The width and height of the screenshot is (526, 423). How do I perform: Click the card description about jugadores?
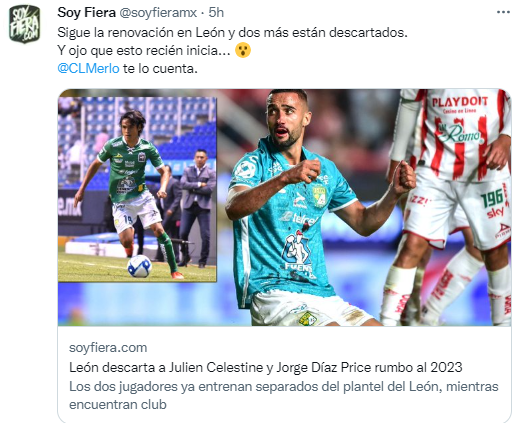tap(283, 395)
